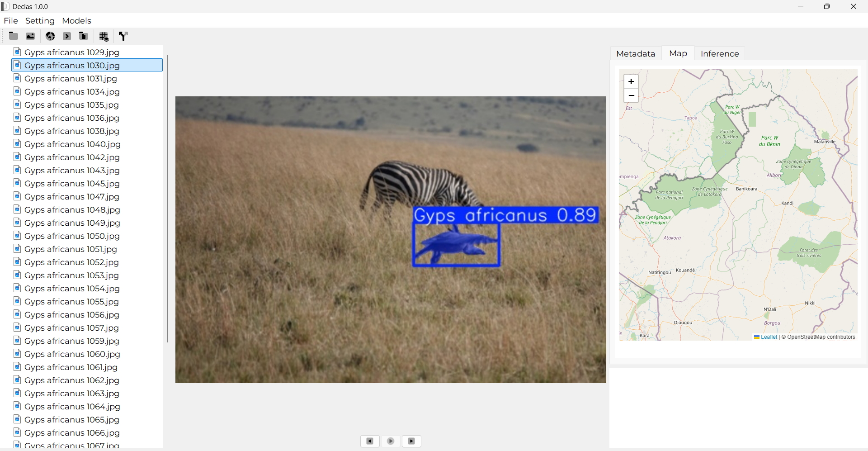Zoom in on the map
The width and height of the screenshot is (868, 451).
631,81
